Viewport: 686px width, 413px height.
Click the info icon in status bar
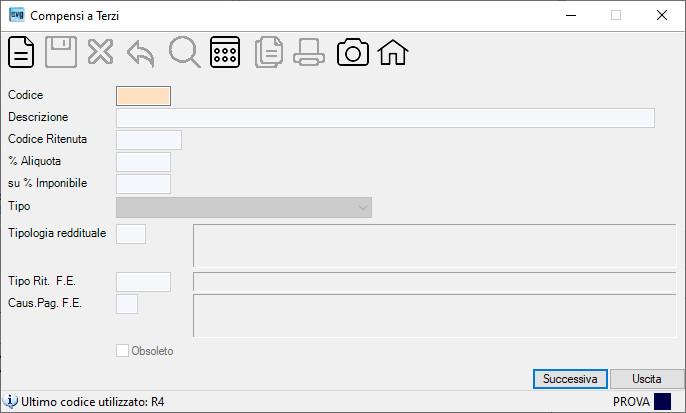tap(10, 401)
